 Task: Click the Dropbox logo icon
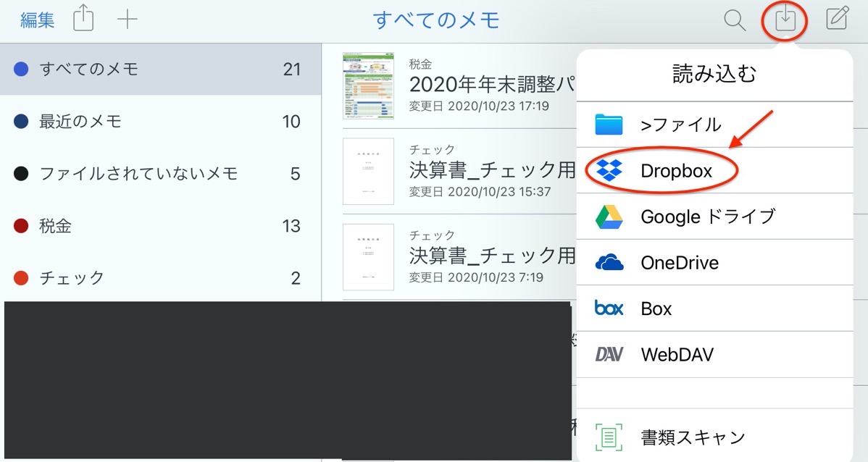coord(609,170)
